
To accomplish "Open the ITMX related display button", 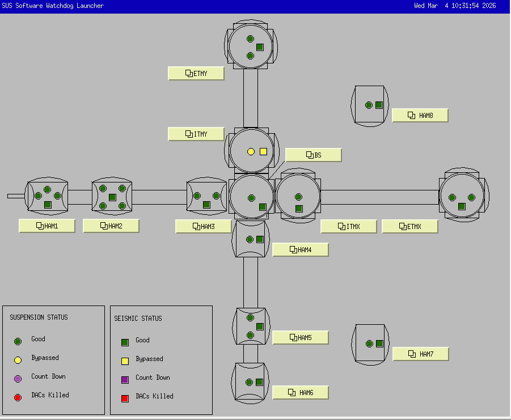I will (349, 227).
